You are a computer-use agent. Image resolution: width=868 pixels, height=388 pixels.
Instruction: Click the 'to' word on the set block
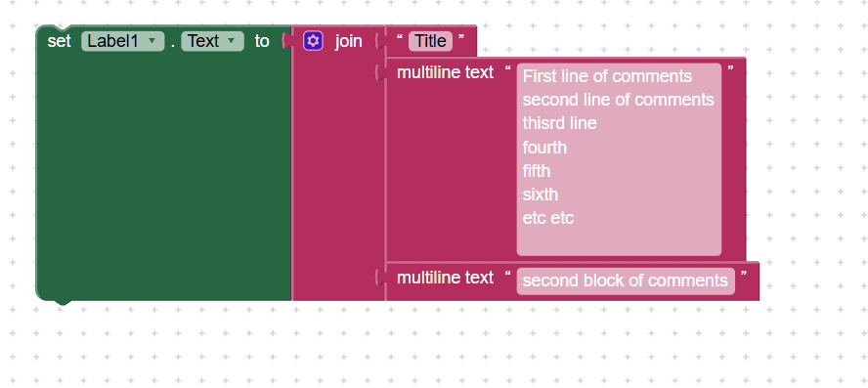point(262,41)
